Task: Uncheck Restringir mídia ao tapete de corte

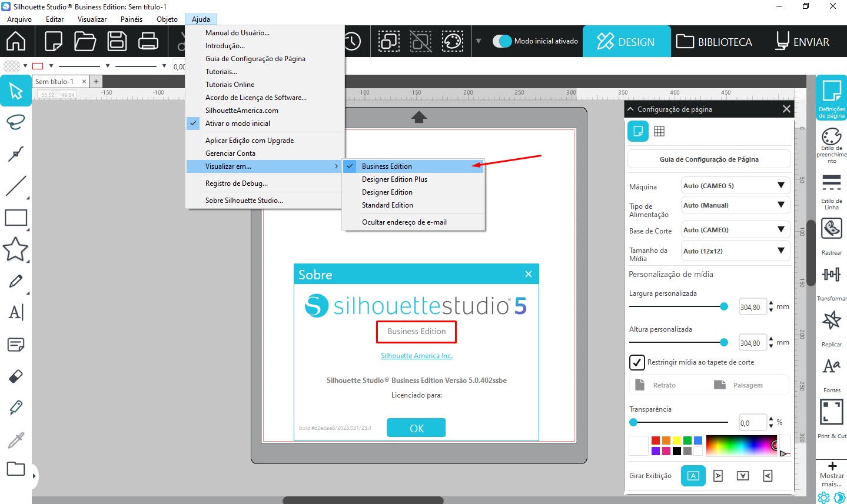Action: pyautogui.click(x=637, y=362)
